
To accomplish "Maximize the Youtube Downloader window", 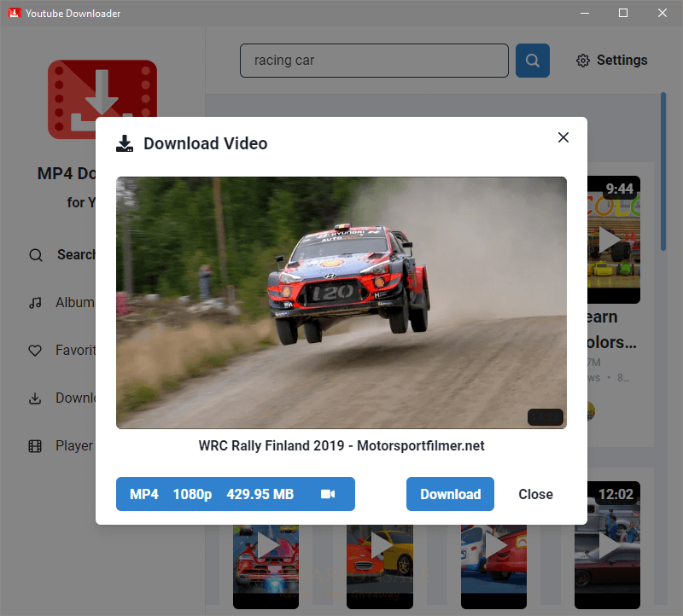I will (x=623, y=13).
